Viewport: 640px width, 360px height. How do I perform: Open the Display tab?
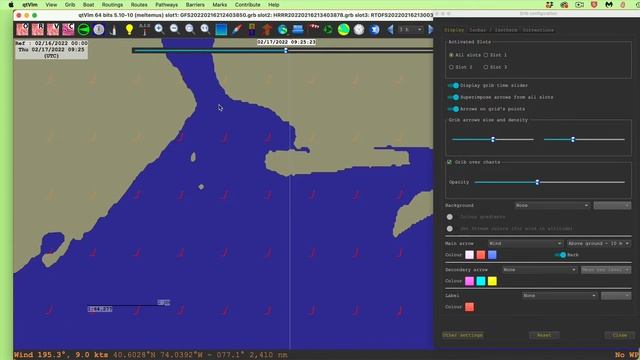[454, 30]
